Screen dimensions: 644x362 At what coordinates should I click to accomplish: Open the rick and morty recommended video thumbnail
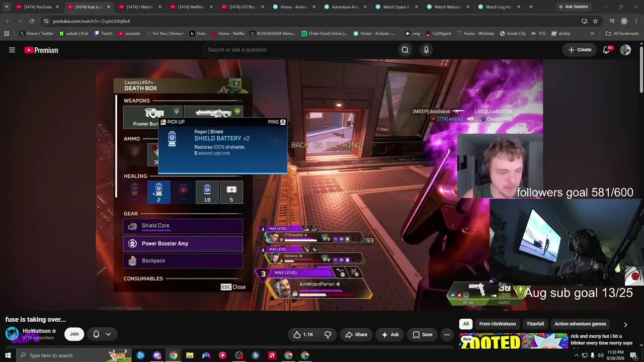pos(513,341)
